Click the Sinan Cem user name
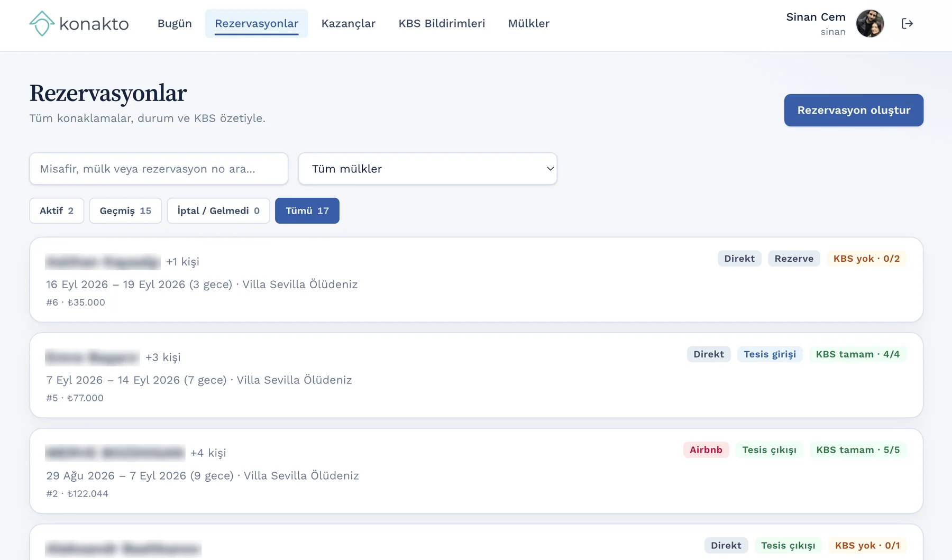Screen dimensions: 952x560 [x=816, y=17]
